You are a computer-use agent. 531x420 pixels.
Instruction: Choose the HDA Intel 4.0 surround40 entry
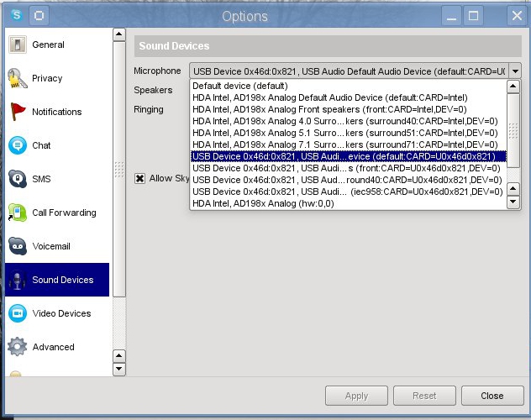[x=349, y=121]
